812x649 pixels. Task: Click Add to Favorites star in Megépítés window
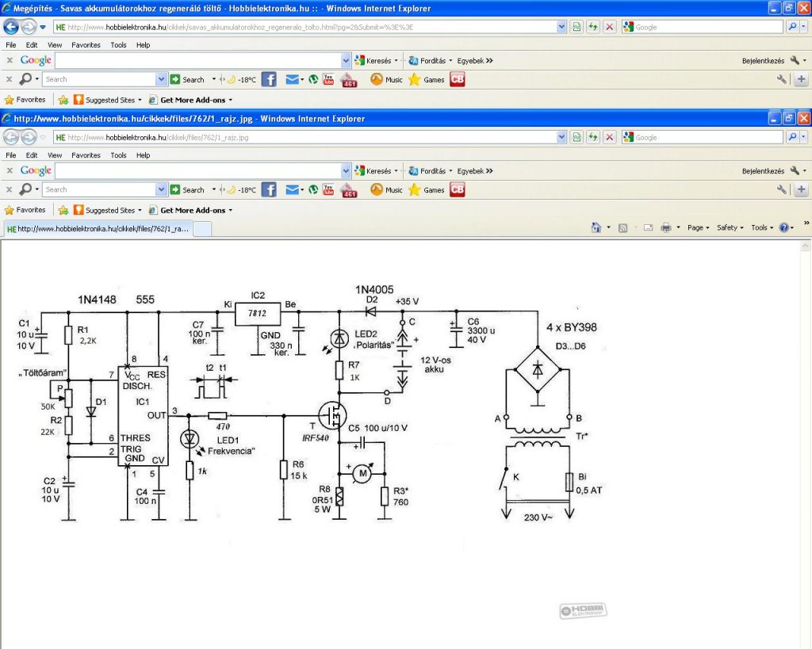tap(63, 100)
